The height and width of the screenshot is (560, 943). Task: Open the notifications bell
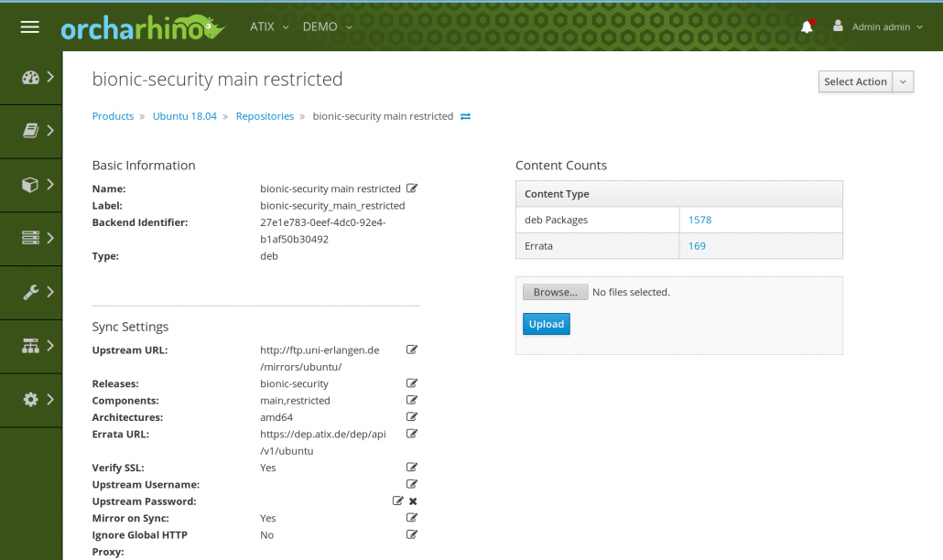tap(808, 27)
